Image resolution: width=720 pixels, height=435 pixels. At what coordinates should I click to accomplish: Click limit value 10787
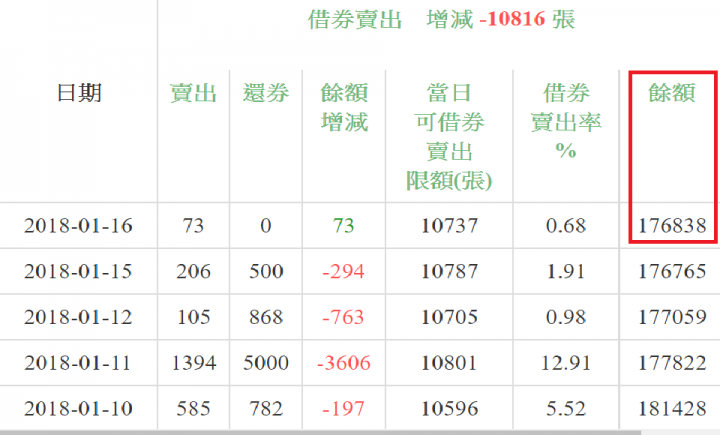[x=450, y=271]
